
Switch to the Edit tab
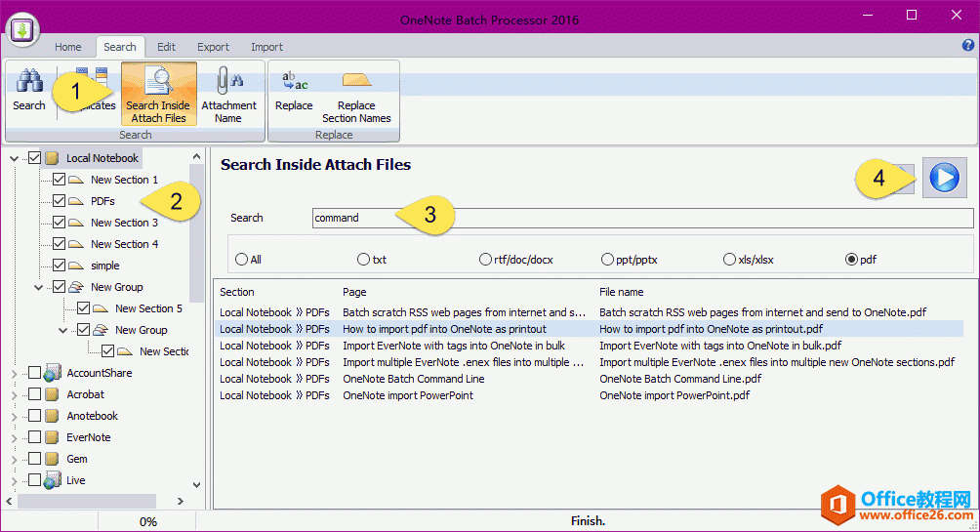pyautogui.click(x=166, y=47)
